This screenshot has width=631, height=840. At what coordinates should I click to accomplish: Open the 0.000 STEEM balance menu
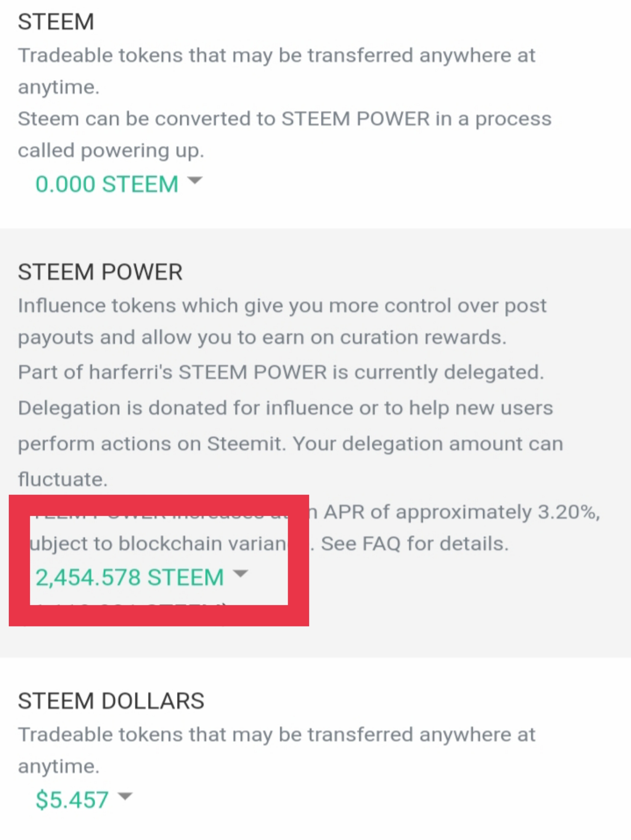(107, 184)
